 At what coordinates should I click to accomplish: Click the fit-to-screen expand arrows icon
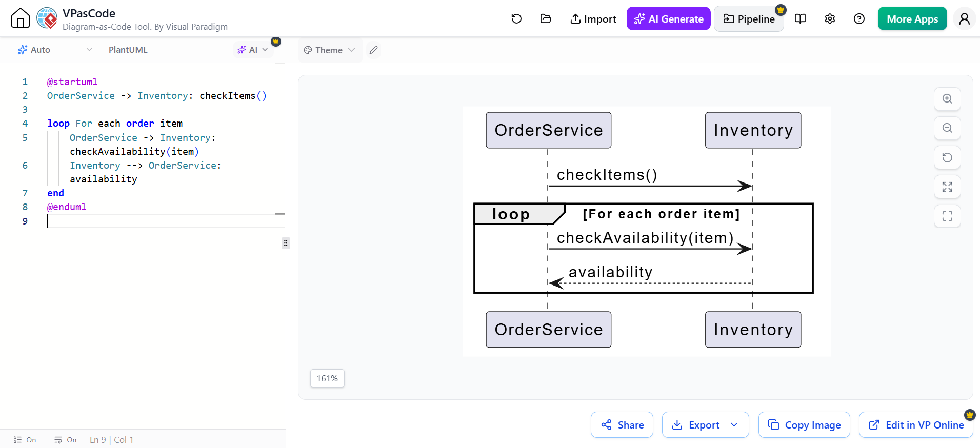coord(947,187)
